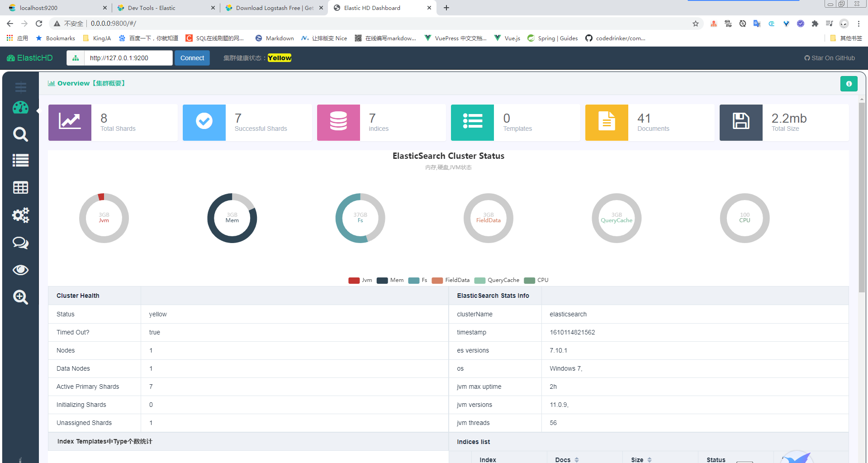Toggle Jvm series in chart legend
The image size is (868, 463).
click(x=360, y=280)
